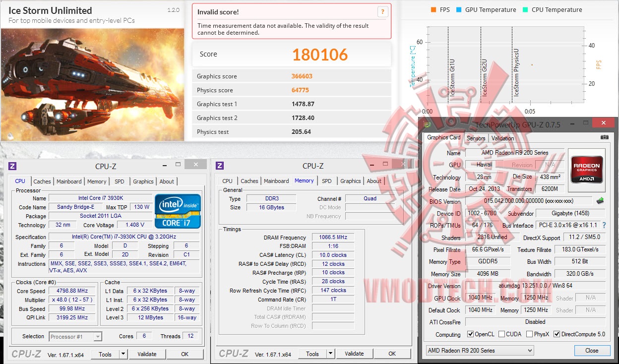Click Validate in CPU-Z processor window
Viewport: 619px width, 364px height.
pyautogui.click(x=147, y=354)
